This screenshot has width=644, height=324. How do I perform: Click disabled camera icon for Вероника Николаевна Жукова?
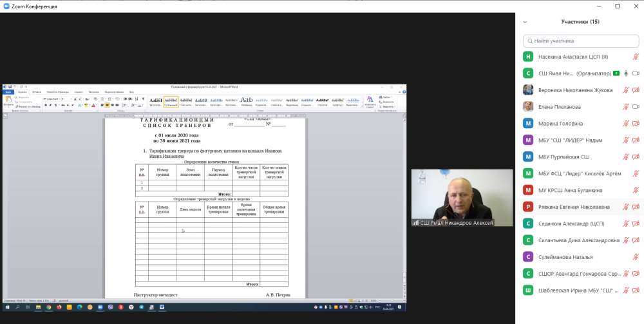[x=636, y=90]
